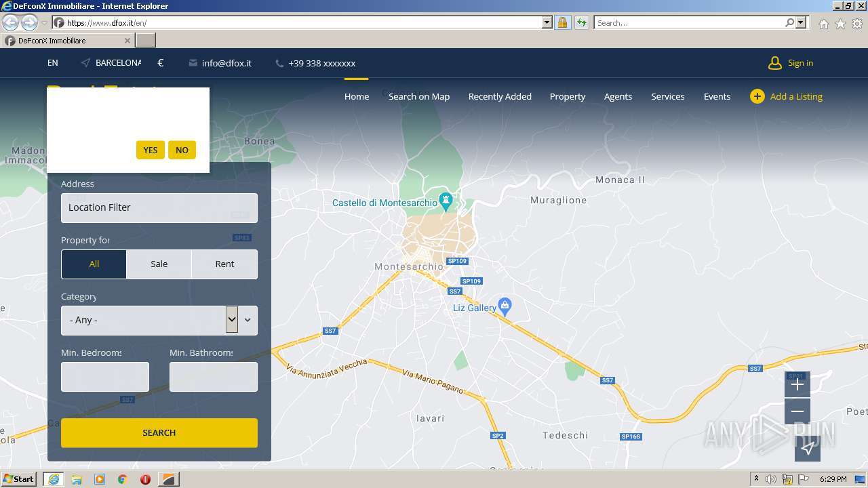Image resolution: width=868 pixels, height=488 pixels.
Task: Open the Property menu item
Action: tap(568, 96)
